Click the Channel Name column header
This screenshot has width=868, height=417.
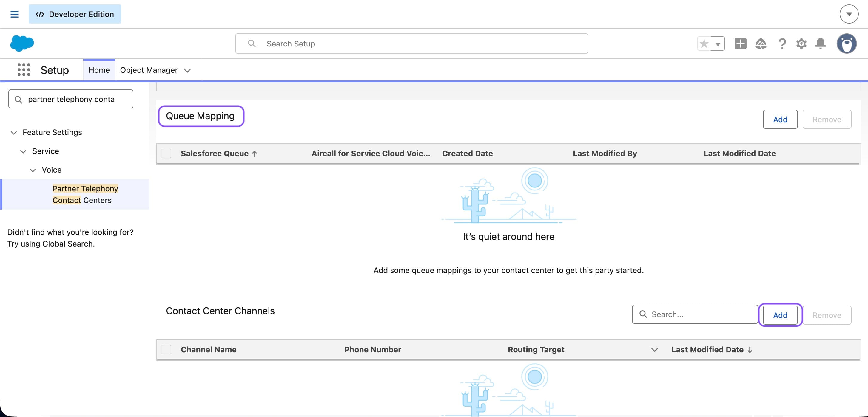click(209, 349)
